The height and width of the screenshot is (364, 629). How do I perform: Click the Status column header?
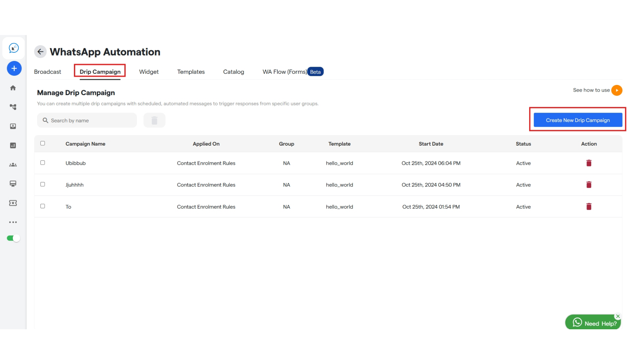pyautogui.click(x=523, y=144)
